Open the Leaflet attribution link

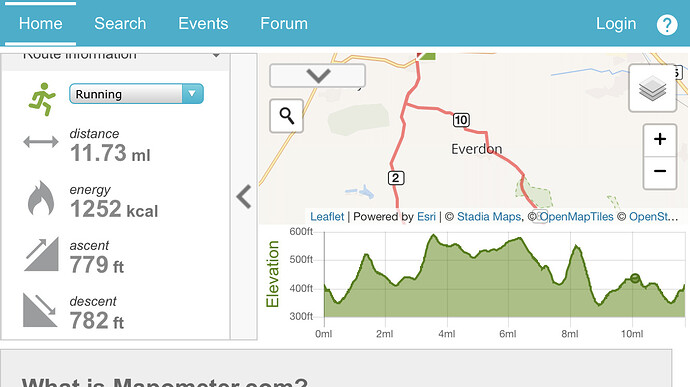click(x=327, y=217)
